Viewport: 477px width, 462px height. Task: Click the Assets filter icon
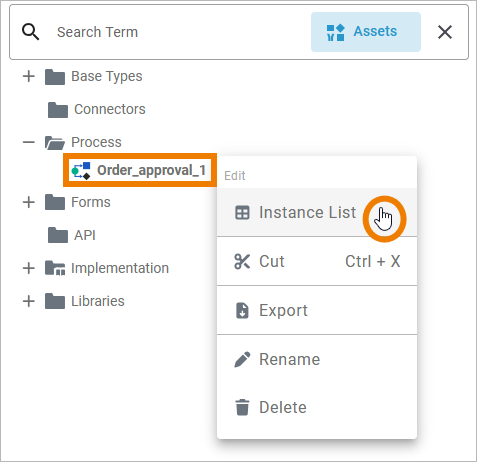click(335, 32)
